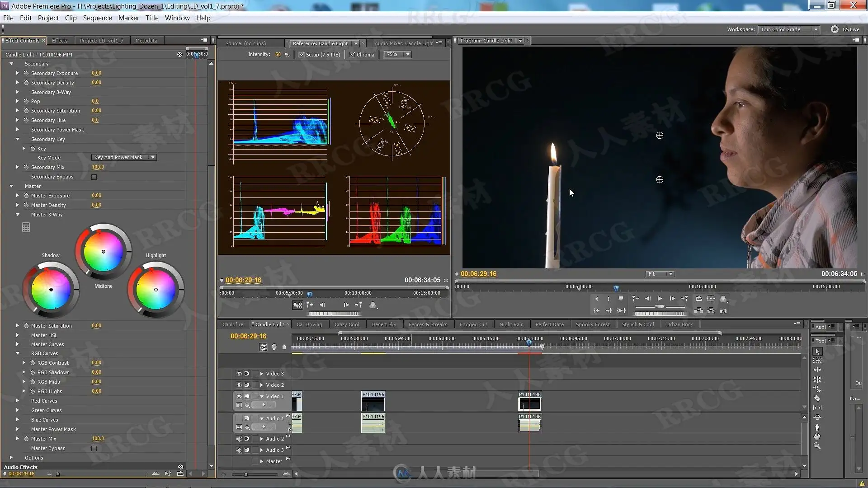Go to In point in Program monitor

[597, 311]
